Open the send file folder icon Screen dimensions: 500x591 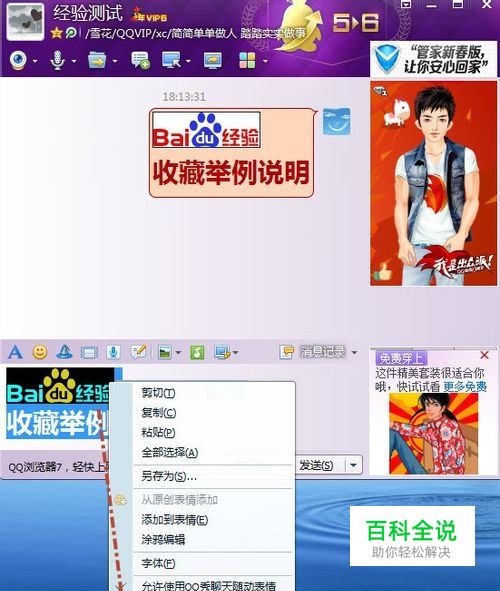[97, 60]
